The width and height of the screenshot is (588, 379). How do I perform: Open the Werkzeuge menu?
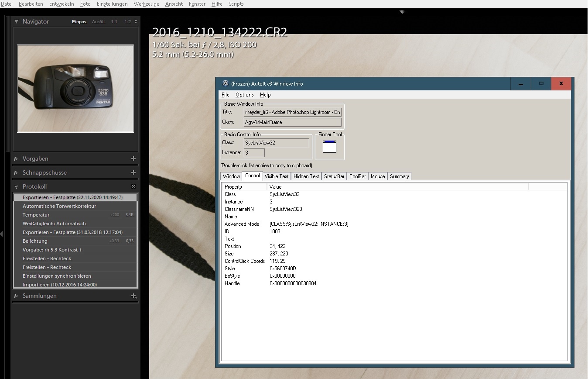click(147, 4)
